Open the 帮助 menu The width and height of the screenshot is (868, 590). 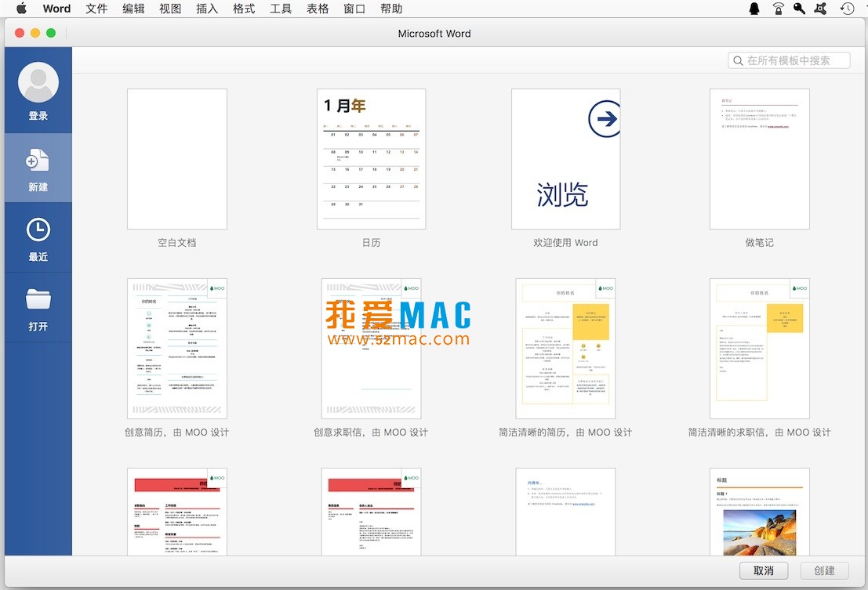tap(391, 9)
